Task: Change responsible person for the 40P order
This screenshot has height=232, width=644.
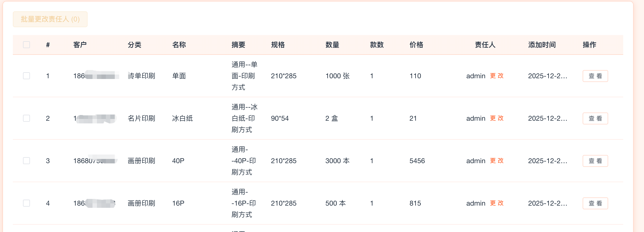Action: pos(497,161)
